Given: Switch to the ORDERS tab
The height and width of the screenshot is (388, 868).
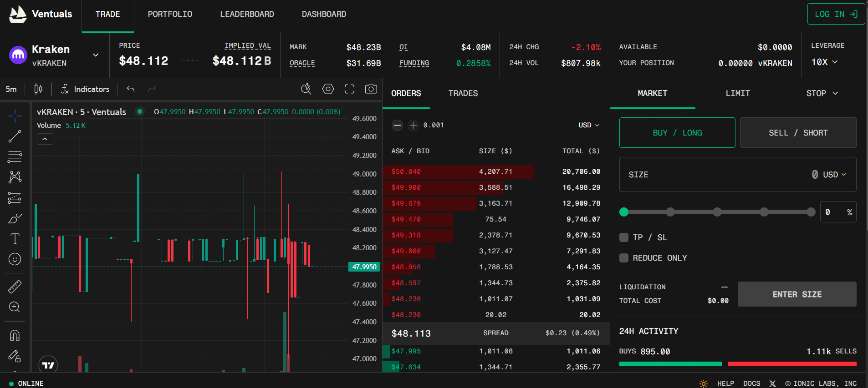Looking at the screenshot, I should (406, 93).
